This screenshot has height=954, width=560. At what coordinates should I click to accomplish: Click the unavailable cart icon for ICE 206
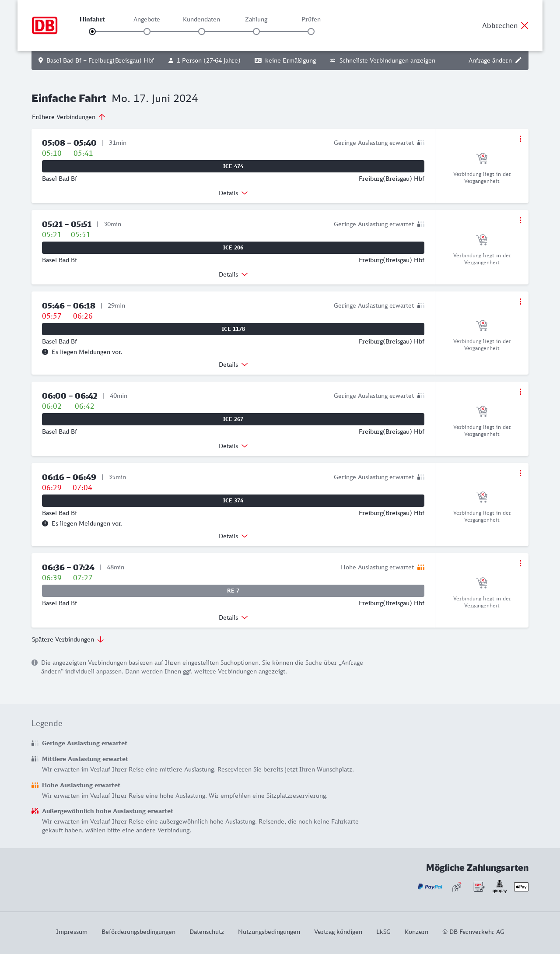(482, 239)
